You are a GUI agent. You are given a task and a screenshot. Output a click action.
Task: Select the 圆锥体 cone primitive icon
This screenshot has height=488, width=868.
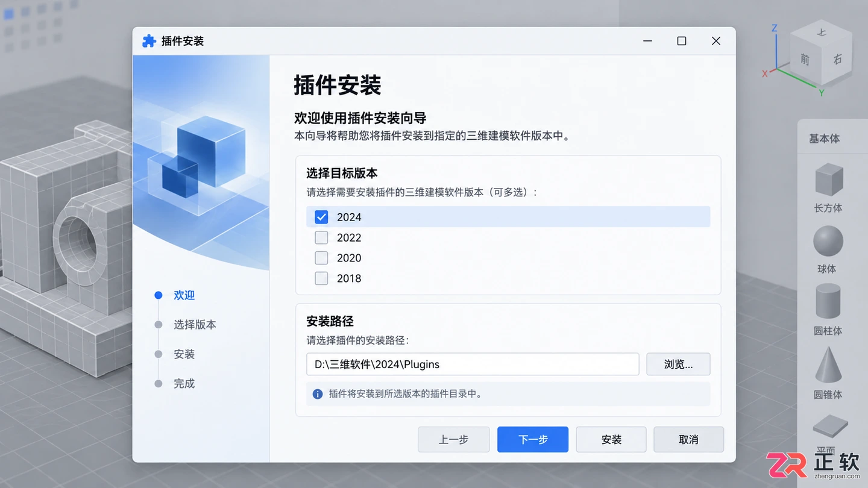coord(828,365)
